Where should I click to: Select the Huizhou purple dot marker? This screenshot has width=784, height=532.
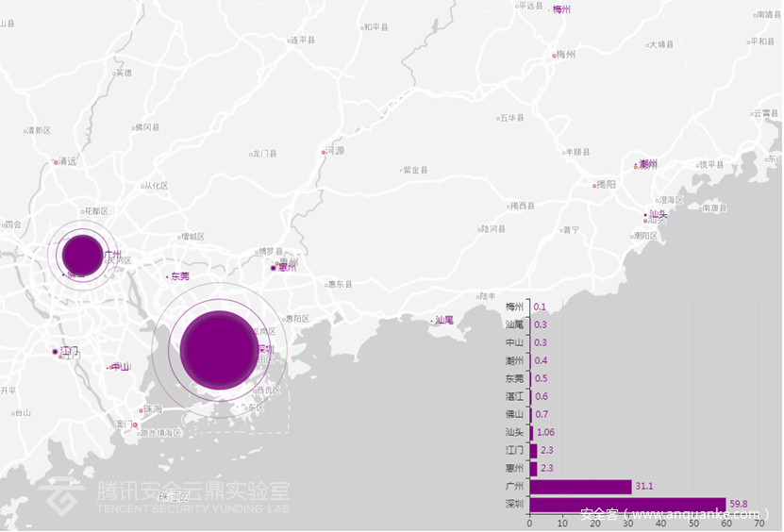click(x=273, y=269)
